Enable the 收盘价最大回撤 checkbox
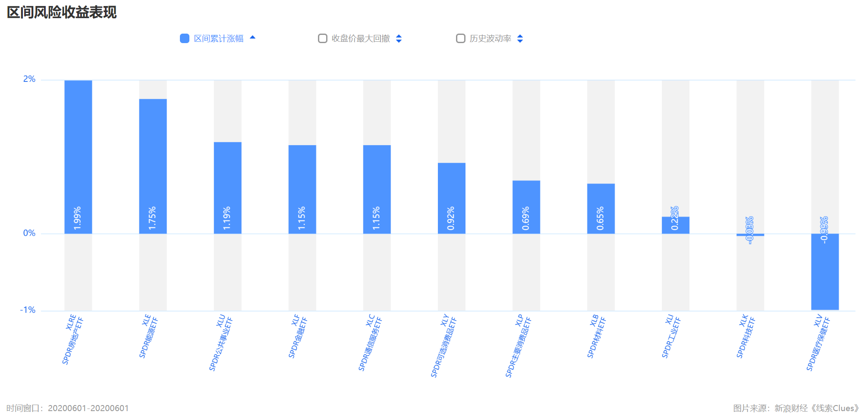This screenshot has width=868, height=418. (323, 38)
